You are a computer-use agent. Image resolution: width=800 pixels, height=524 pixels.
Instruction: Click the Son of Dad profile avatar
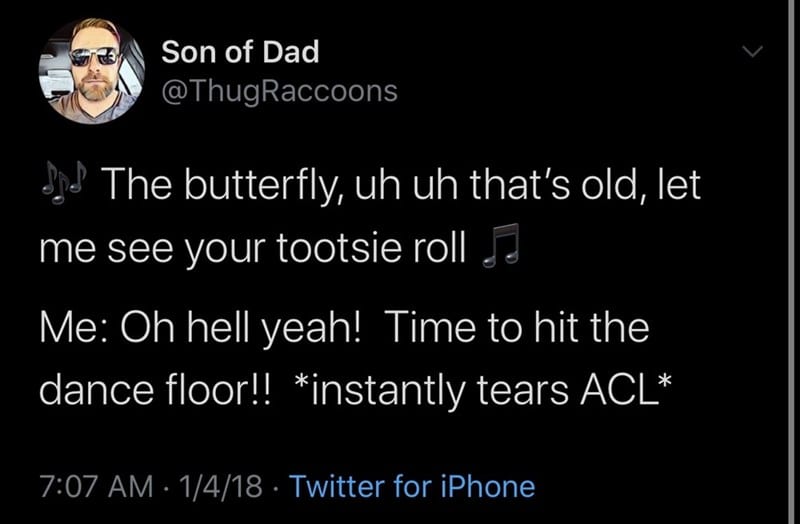tap(92, 69)
